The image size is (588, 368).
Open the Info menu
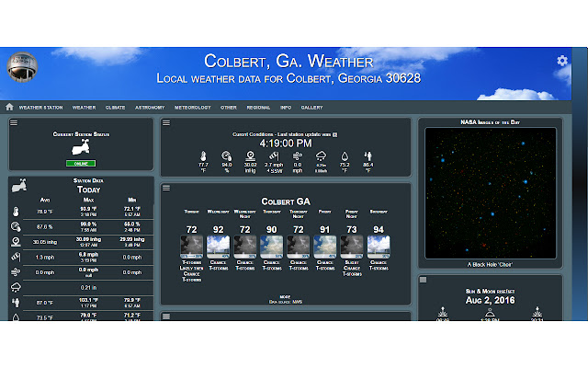click(286, 108)
